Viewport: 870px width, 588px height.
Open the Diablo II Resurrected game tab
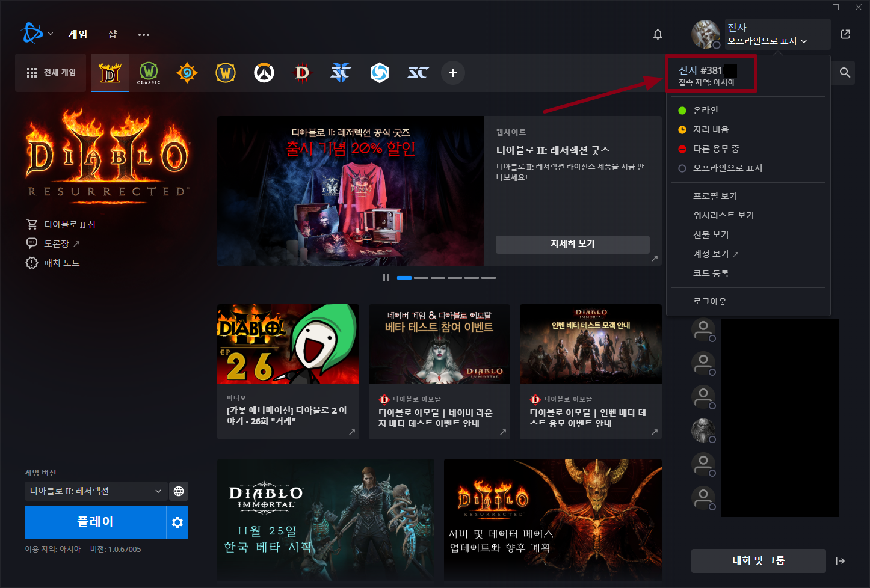(110, 73)
